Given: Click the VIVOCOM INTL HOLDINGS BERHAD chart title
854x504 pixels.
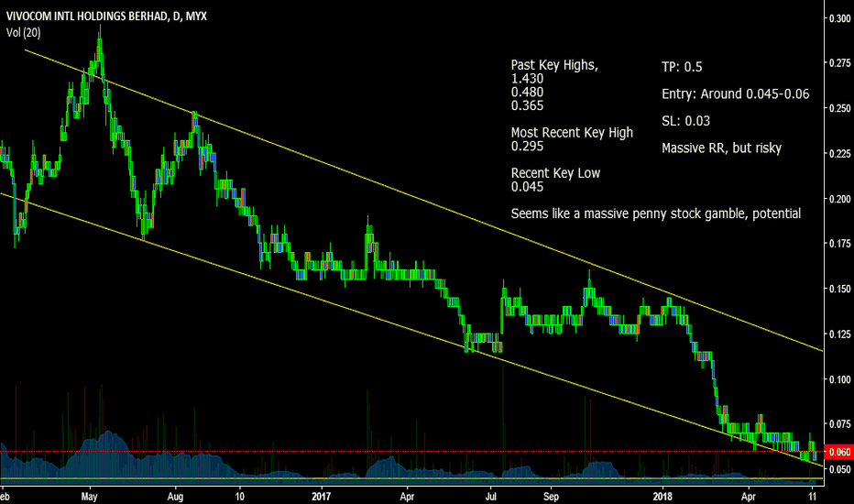Looking at the screenshot, I should (106, 16).
